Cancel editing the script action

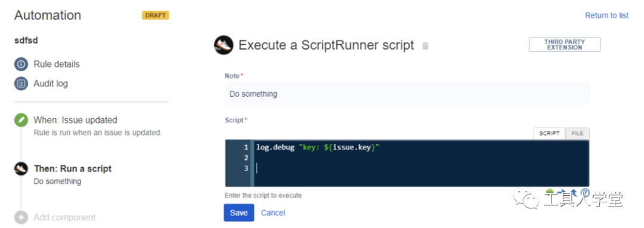click(273, 213)
